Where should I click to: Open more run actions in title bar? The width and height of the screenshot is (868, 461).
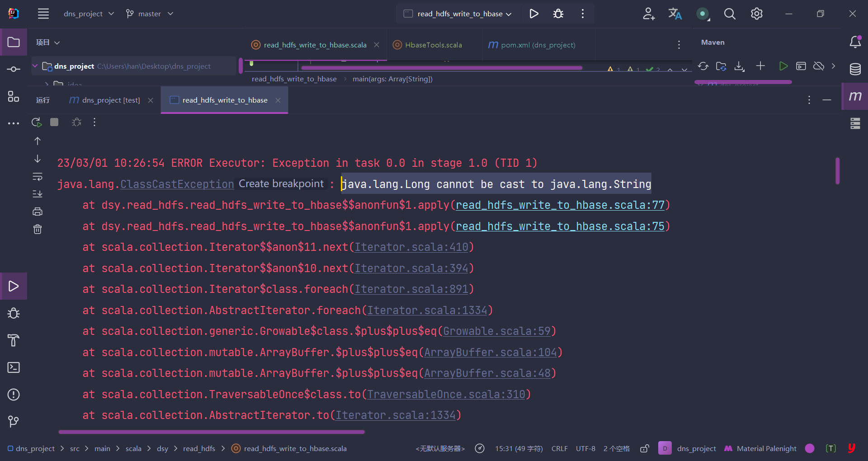click(583, 14)
